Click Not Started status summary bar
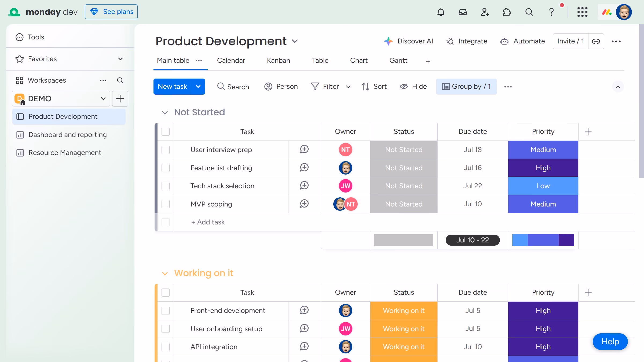644x362 pixels. tap(404, 240)
